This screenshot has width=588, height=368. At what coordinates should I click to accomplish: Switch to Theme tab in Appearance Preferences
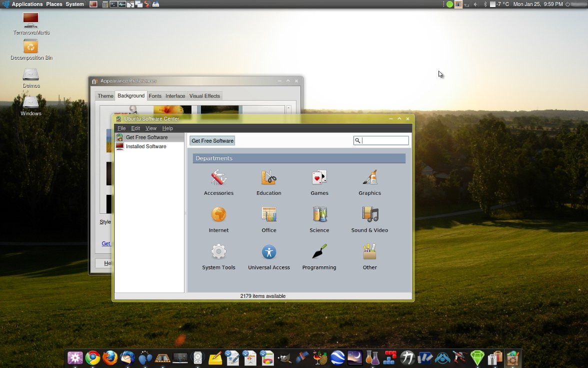coord(105,96)
